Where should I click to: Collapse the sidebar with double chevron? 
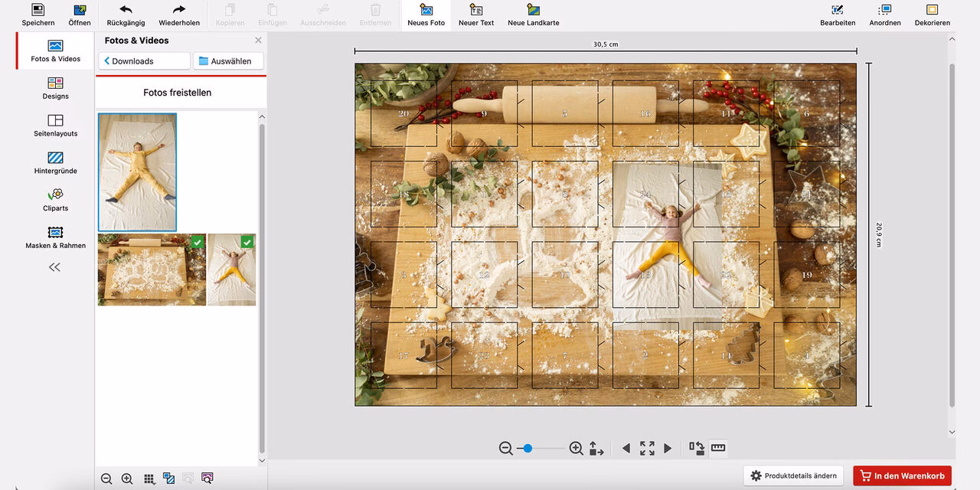54,267
